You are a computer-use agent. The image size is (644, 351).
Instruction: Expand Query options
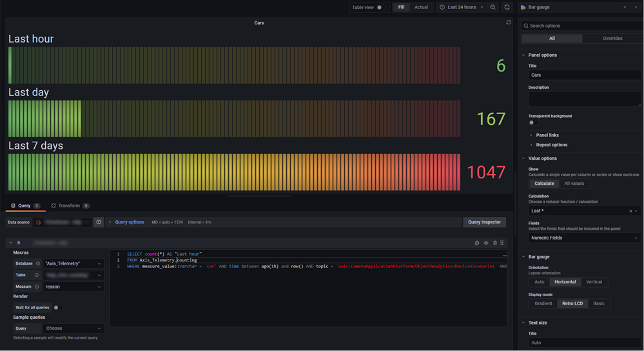coord(126,222)
